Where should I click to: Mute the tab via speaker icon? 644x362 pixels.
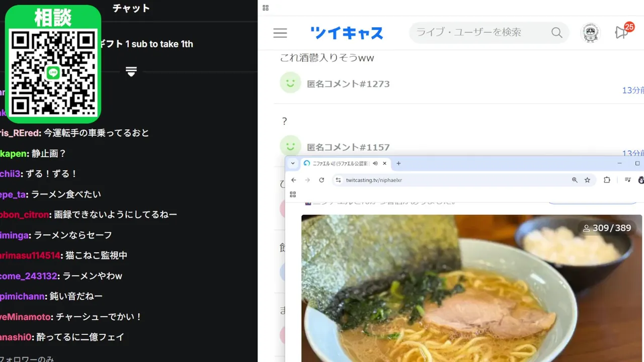(x=375, y=163)
